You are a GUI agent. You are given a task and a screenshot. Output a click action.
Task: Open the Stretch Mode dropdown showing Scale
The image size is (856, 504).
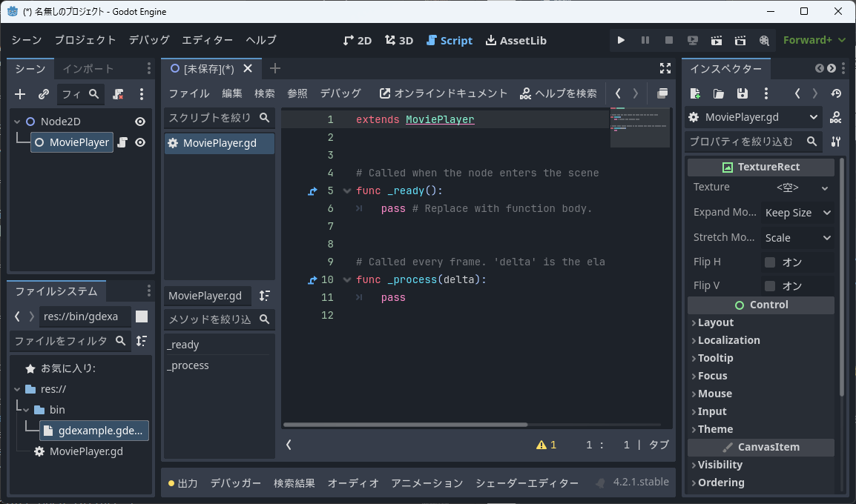797,237
